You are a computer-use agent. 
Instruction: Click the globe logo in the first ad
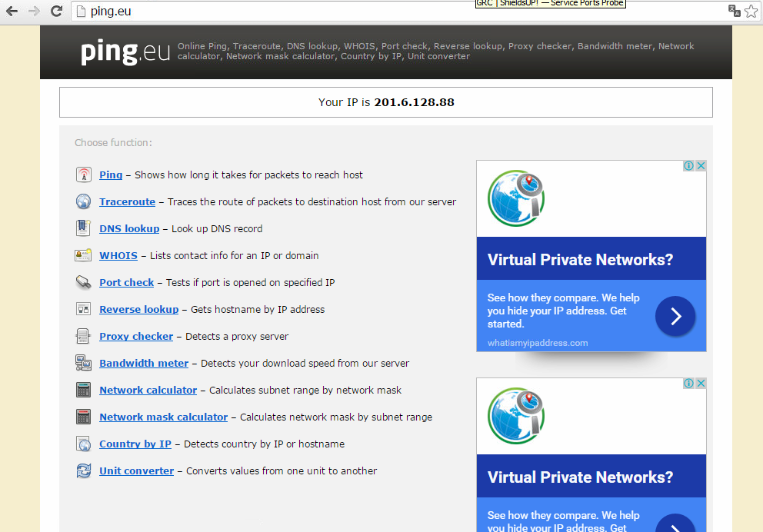(x=516, y=198)
